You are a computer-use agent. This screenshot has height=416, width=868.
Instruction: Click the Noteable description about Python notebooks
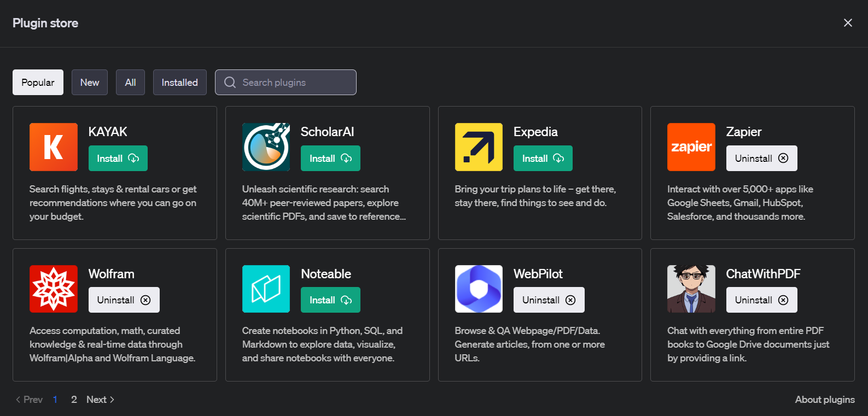[x=323, y=344]
